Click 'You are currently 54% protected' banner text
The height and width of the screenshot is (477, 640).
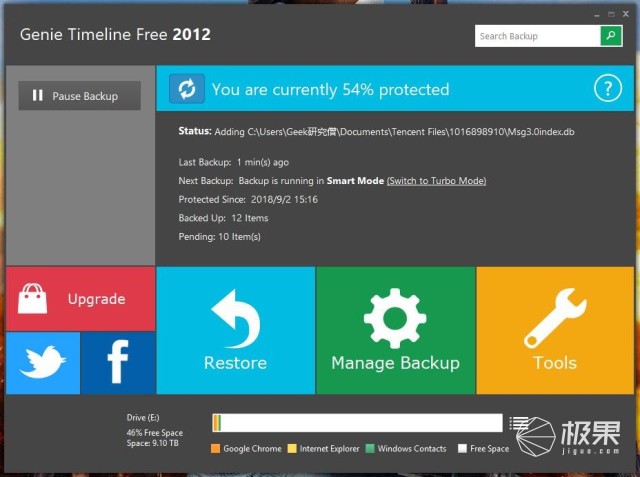[331, 89]
